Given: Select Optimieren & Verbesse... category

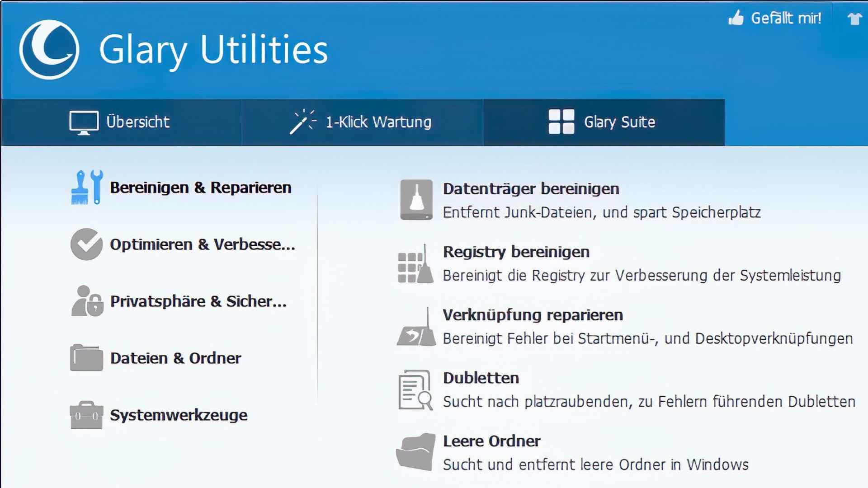Looking at the screenshot, I should pos(203,244).
